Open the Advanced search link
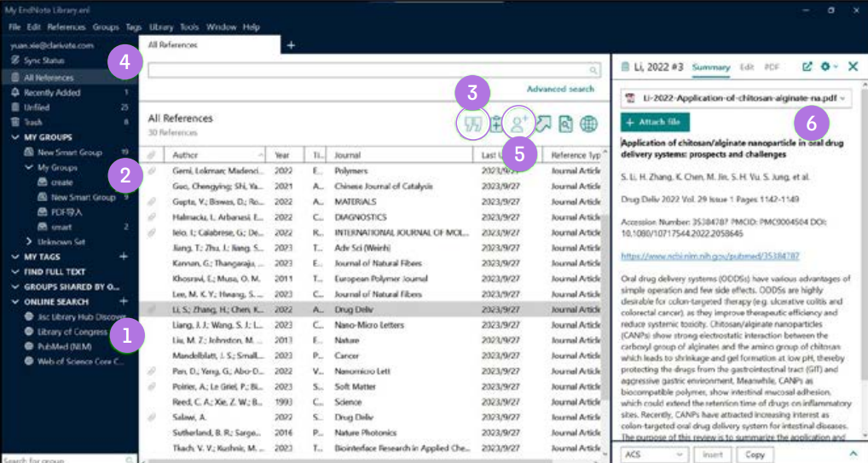 pos(560,89)
